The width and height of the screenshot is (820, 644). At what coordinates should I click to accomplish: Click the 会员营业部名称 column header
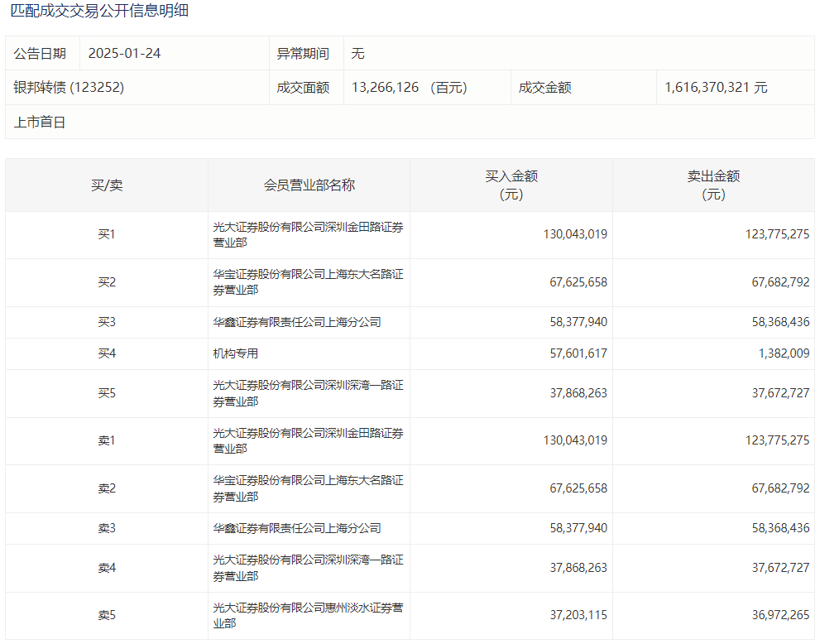click(309, 185)
